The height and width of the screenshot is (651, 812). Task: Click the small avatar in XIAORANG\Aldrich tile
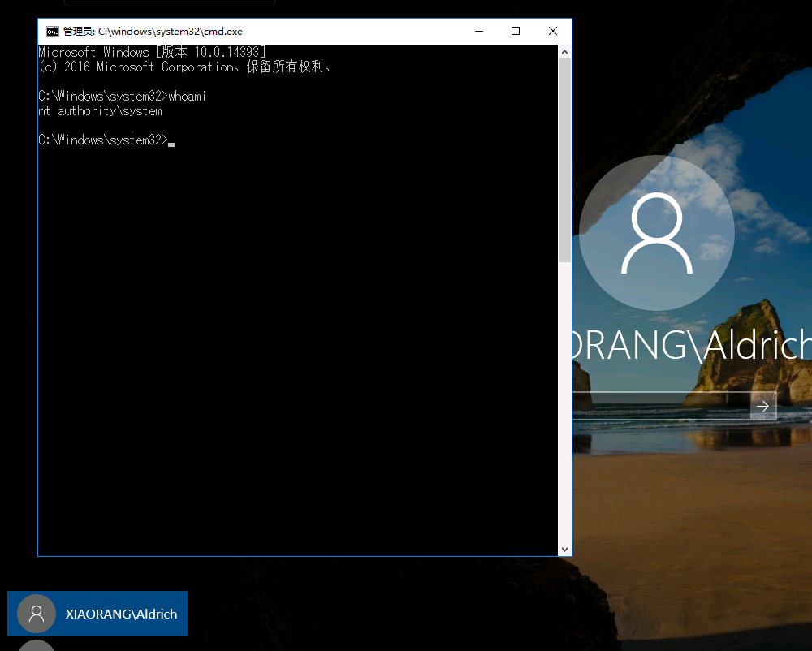coord(37,614)
